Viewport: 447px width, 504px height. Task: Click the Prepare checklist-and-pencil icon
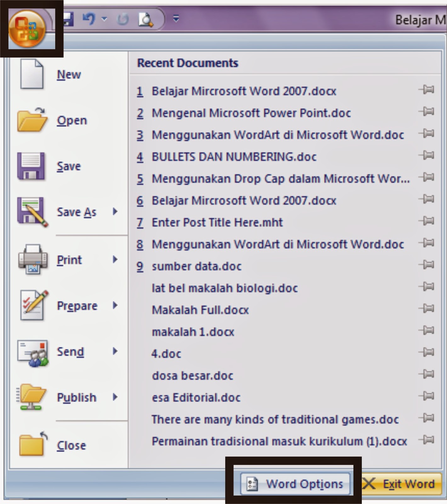34,305
